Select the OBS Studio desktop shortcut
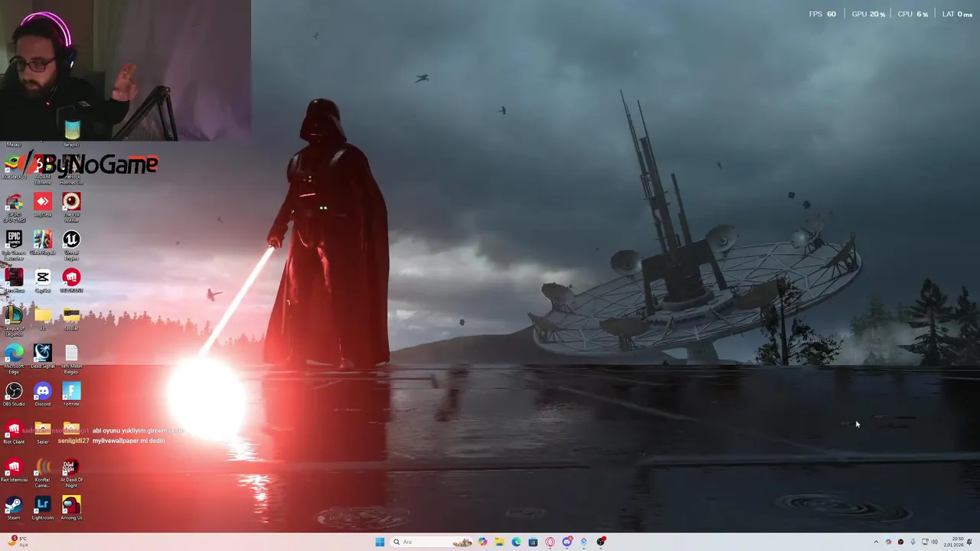This screenshot has height=551, width=980. click(14, 394)
